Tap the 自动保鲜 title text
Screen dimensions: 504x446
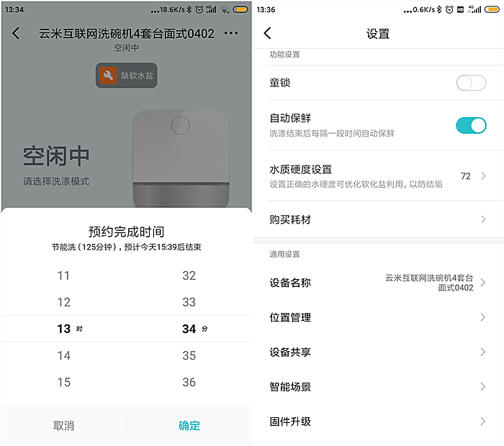click(290, 118)
